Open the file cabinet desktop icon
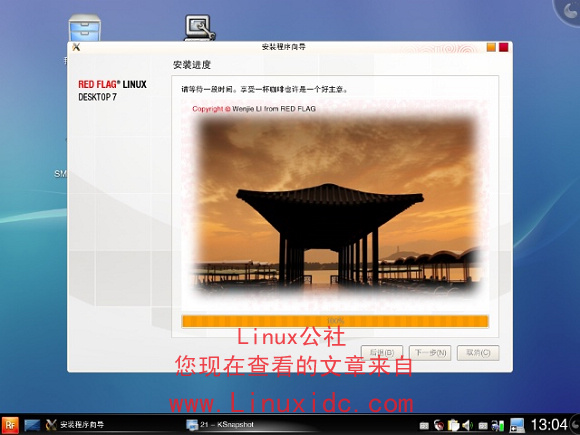 pos(84,28)
